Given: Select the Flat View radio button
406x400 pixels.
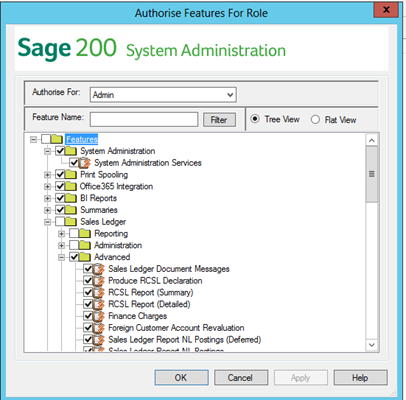Looking at the screenshot, I should pyautogui.click(x=315, y=119).
